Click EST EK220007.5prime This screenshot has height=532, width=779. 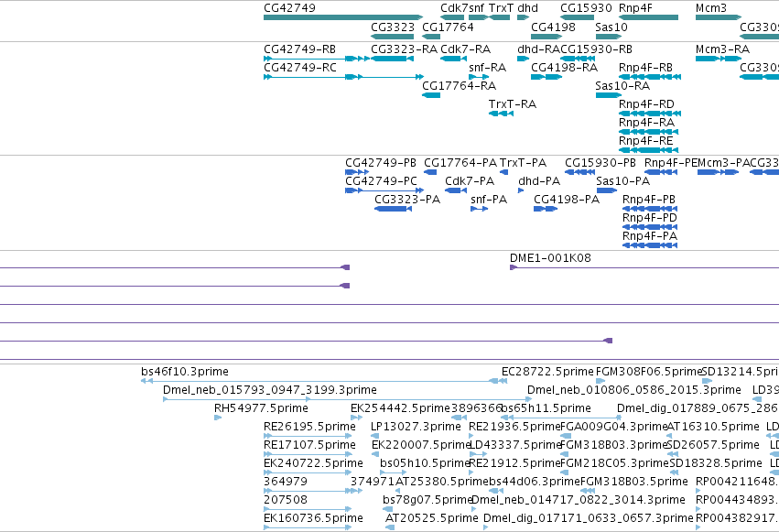pyautogui.click(x=421, y=446)
